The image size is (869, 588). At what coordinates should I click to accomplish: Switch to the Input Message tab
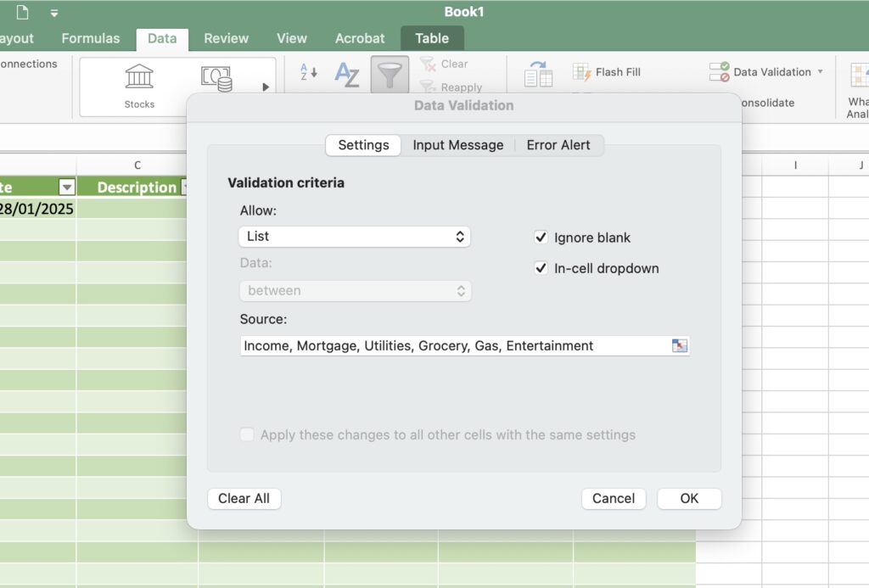(x=457, y=145)
